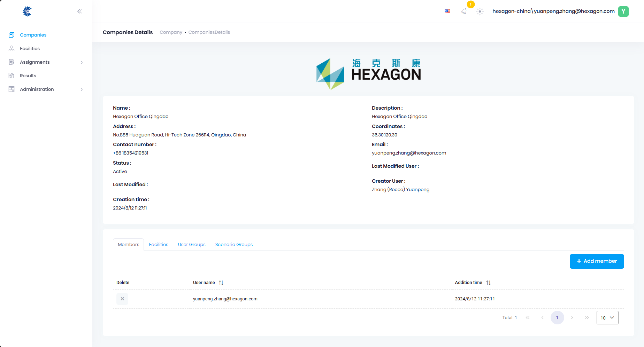Viewport: 644px width, 347px height.
Task: Open the Scenario Groups tab
Action: pos(234,245)
